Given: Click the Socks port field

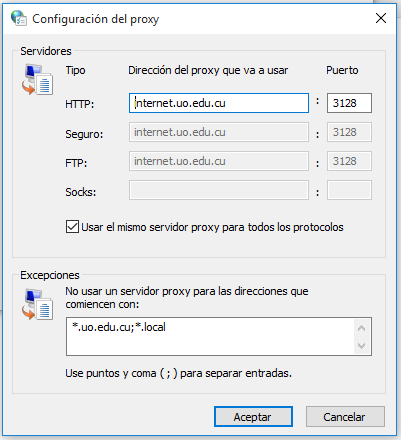Looking at the screenshot, I should (x=349, y=190).
